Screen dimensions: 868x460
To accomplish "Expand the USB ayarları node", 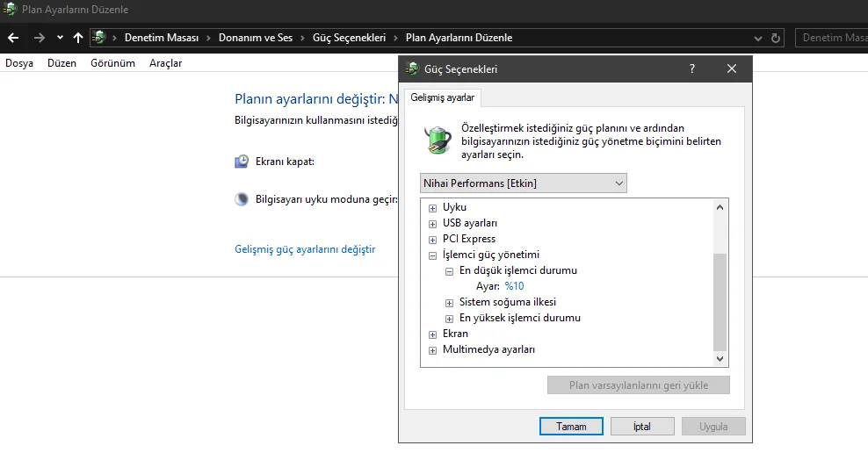I will 432,224.
